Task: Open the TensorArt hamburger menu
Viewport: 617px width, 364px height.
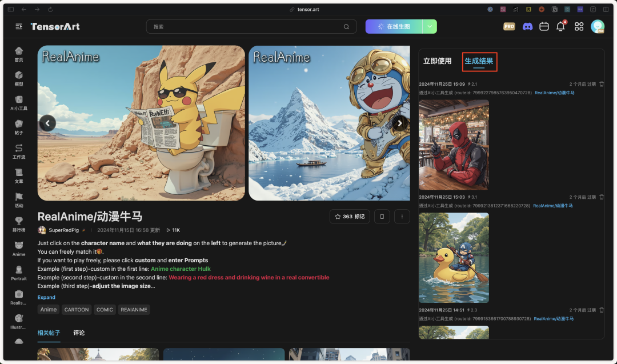Action: coord(18,26)
